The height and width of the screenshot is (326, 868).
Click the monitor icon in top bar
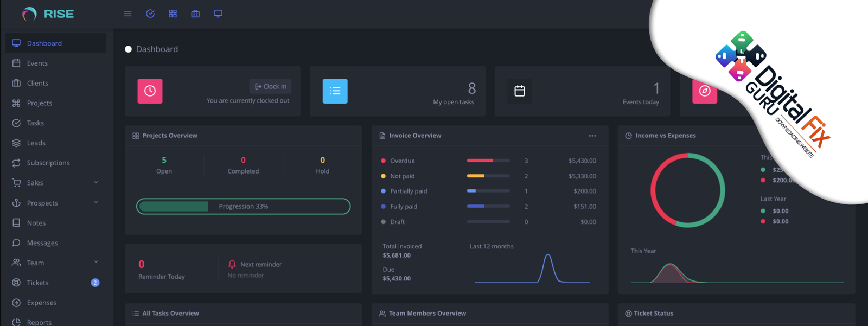[x=218, y=14]
